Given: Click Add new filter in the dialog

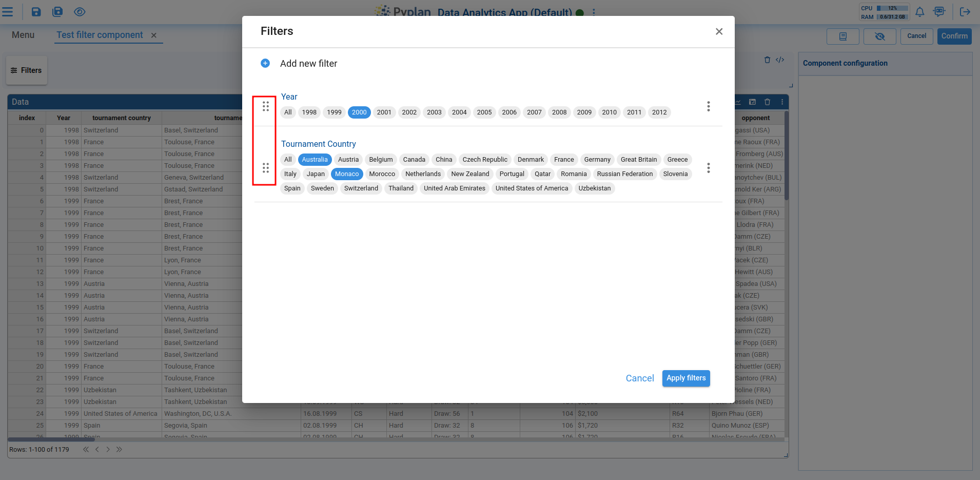Looking at the screenshot, I should pos(308,63).
